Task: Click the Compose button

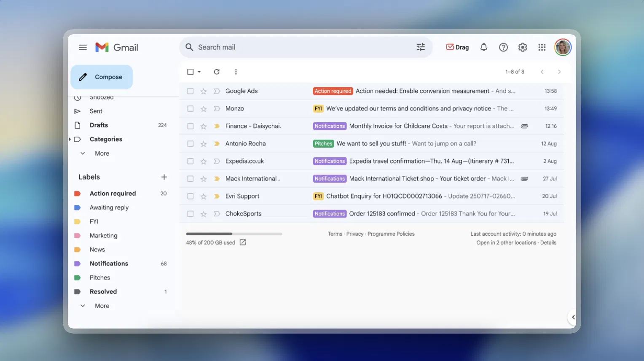Action: 102,77
